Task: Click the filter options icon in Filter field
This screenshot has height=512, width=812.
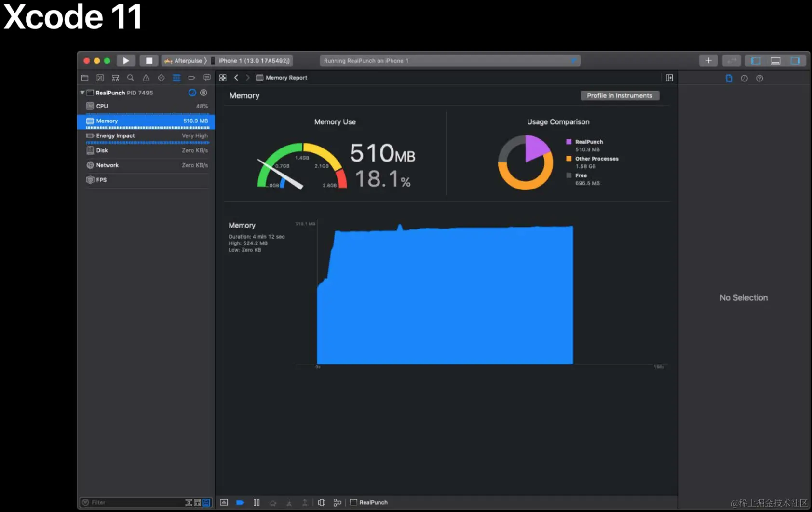Action: (x=85, y=502)
